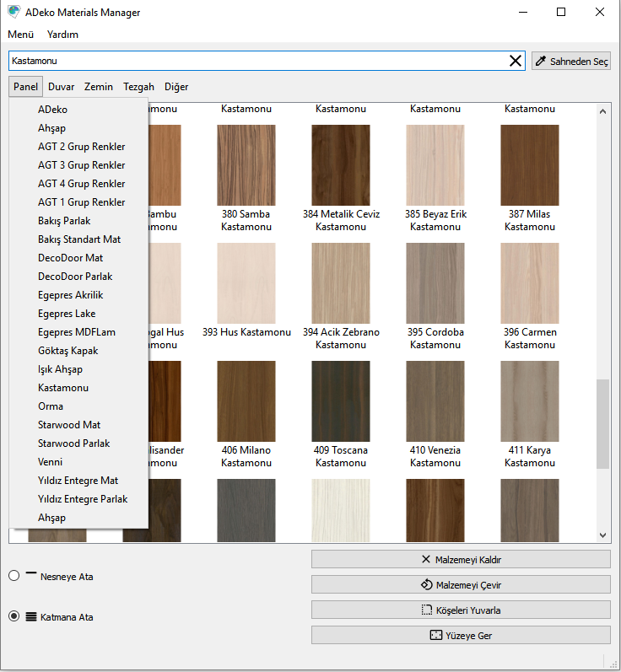Select the Katmana Ata radio button

[x=13, y=616]
